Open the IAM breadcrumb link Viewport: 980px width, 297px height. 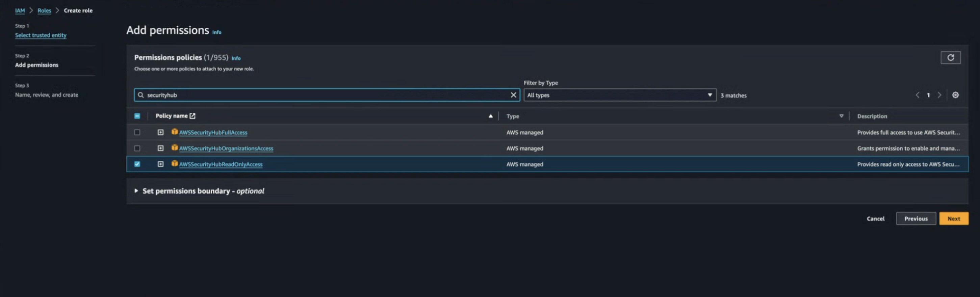(x=20, y=11)
